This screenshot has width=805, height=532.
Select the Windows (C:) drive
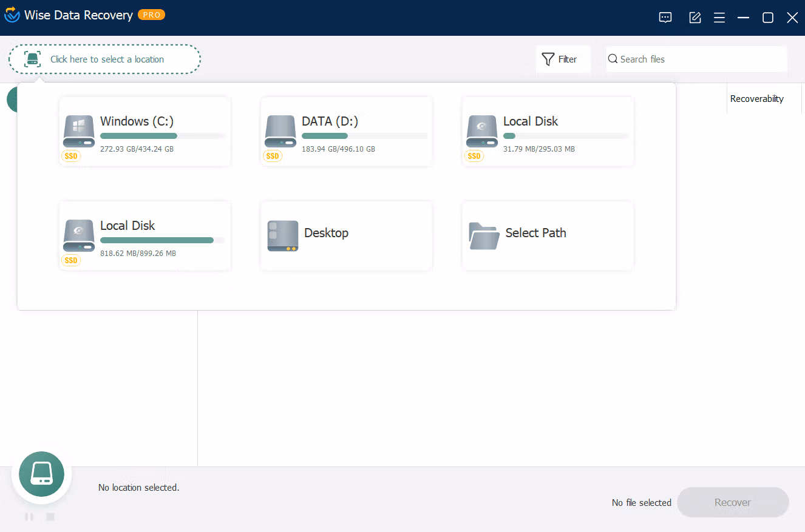(x=145, y=132)
